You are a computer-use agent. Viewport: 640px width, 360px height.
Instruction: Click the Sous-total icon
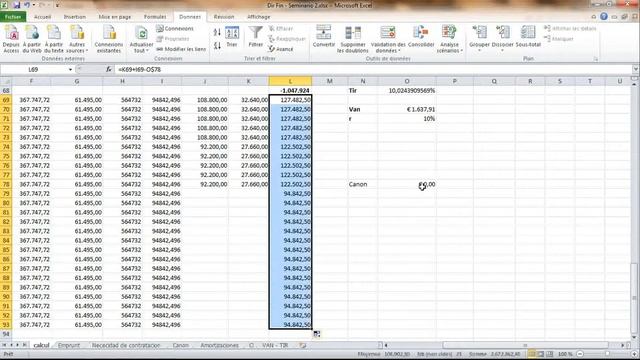[528, 37]
